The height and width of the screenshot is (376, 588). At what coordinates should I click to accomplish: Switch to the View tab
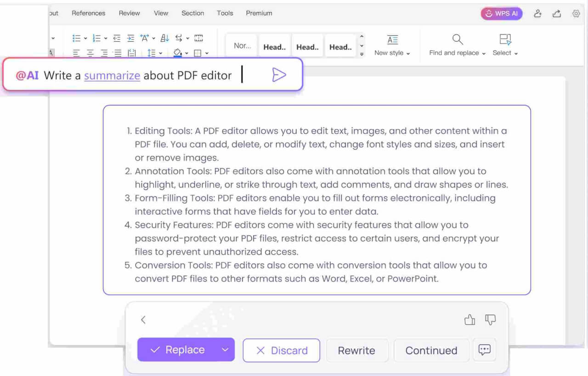coord(161,13)
